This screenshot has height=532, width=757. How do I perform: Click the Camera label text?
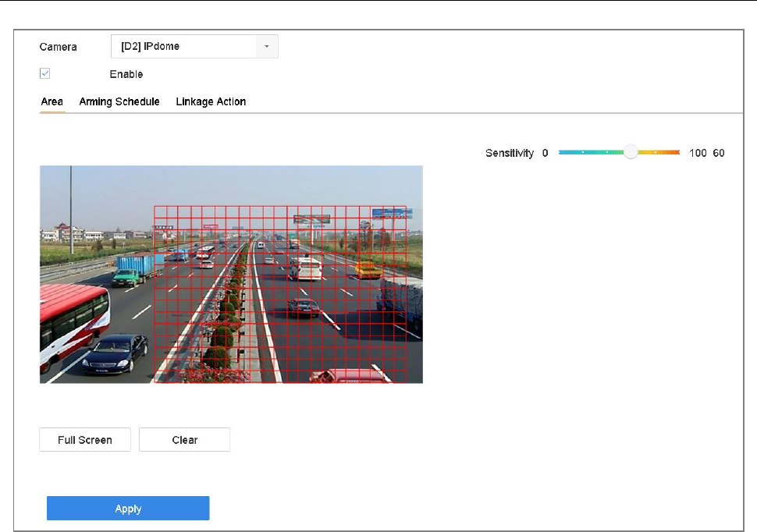coord(58,47)
